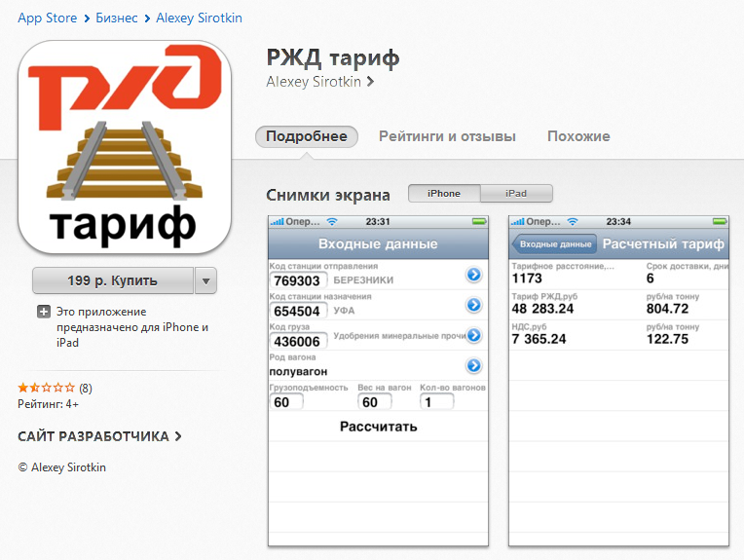744x560 pixels.
Task: Click Wi-Fi icon in first screenshot status bar
Action: pyautogui.click(x=332, y=222)
